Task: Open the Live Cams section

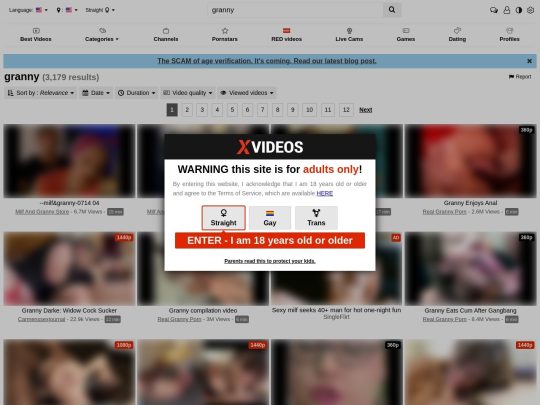Action: [349, 35]
